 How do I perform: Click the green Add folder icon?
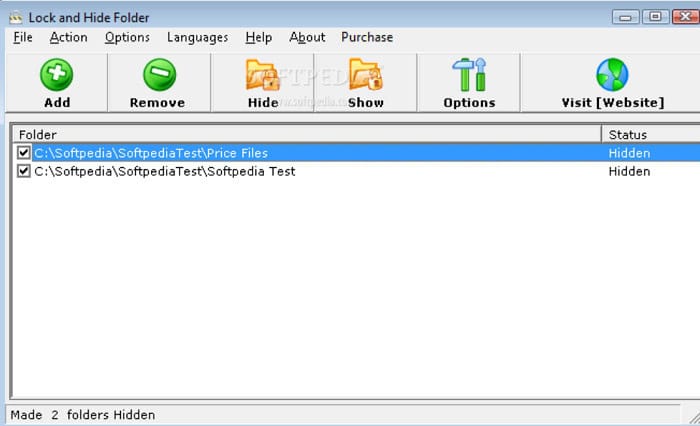[x=57, y=75]
